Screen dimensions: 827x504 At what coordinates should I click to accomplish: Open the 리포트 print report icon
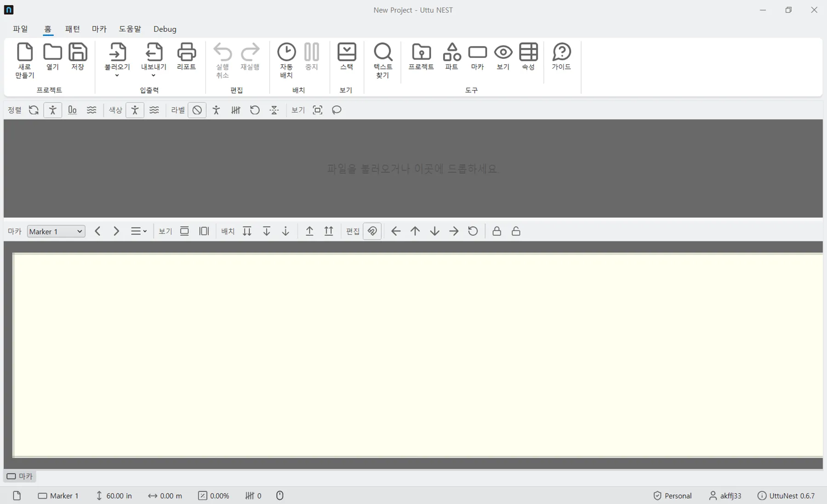pyautogui.click(x=186, y=57)
